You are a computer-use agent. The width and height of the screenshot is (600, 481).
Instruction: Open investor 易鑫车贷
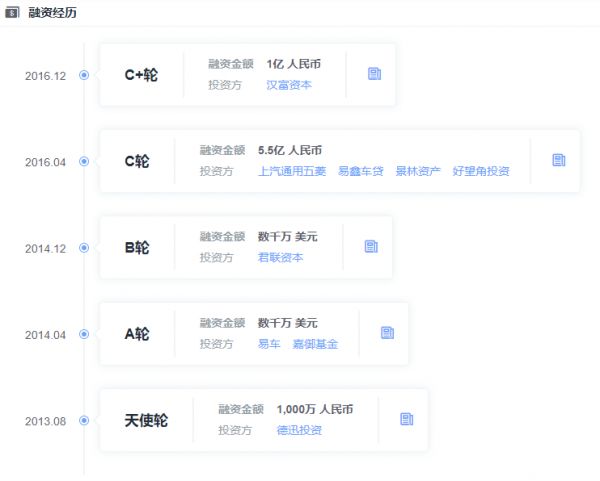pos(360,171)
